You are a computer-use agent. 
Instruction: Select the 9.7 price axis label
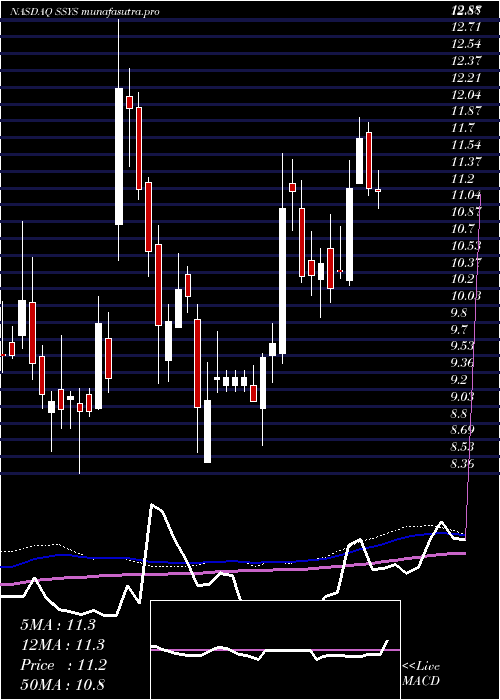pos(459,329)
